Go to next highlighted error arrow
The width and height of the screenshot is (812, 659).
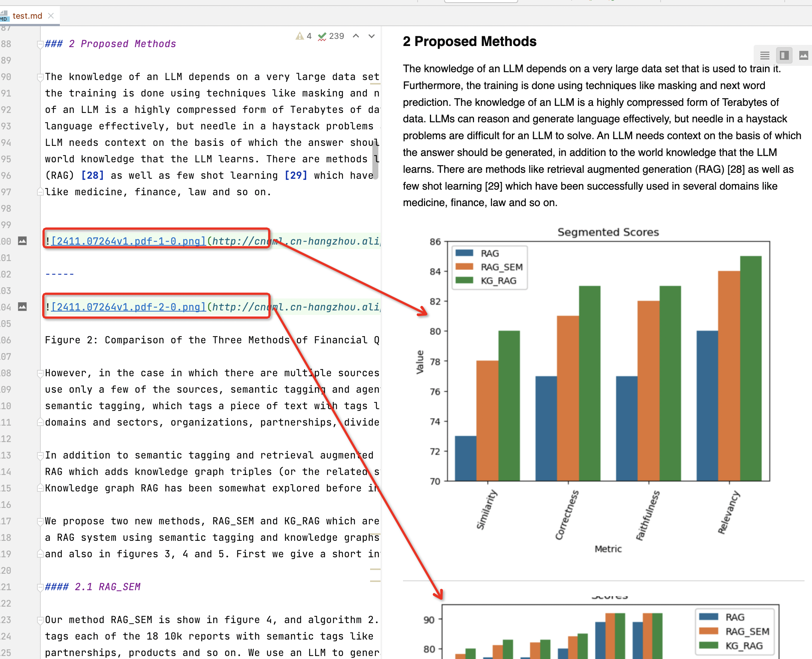(x=372, y=36)
